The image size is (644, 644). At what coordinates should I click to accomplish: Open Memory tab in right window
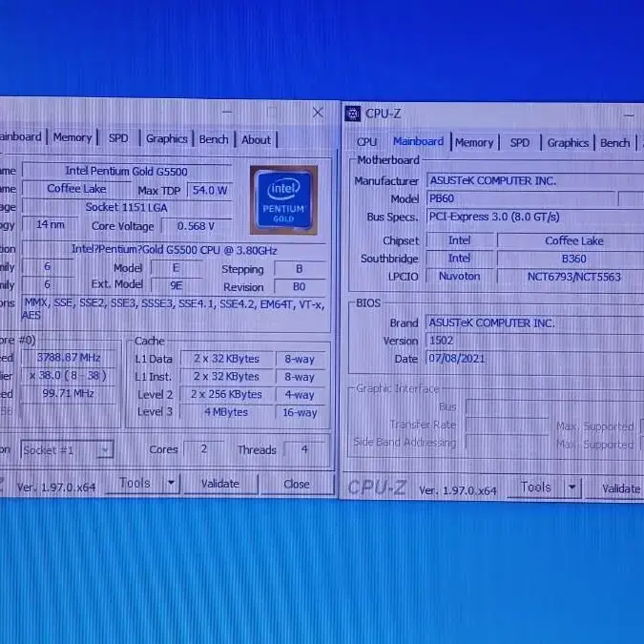(x=474, y=143)
